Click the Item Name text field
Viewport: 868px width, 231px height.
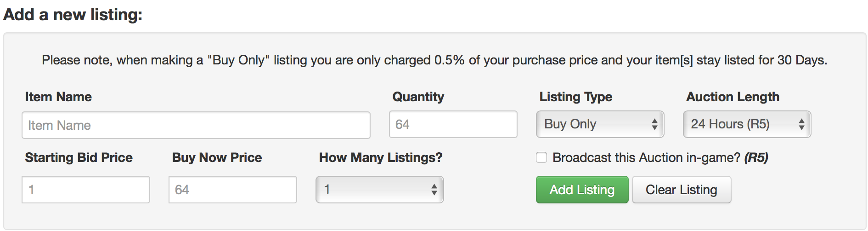click(x=196, y=125)
